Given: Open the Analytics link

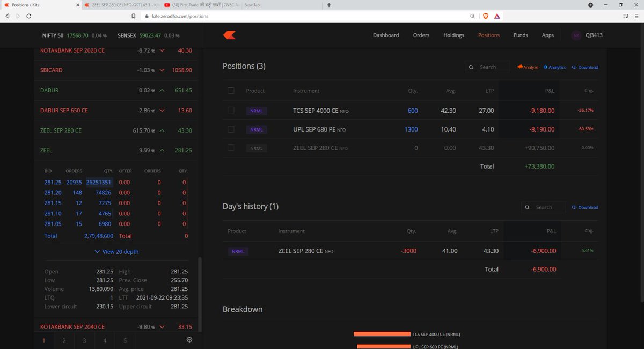Looking at the screenshot, I should point(555,67).
